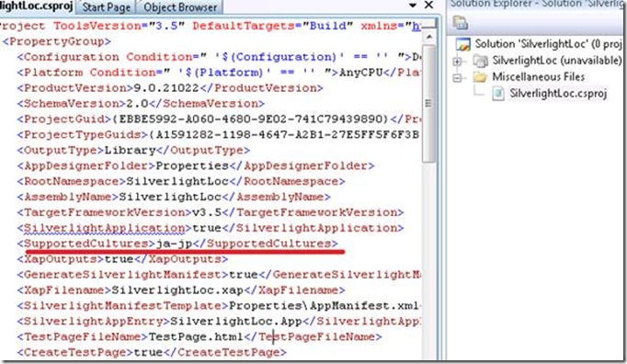Click the RootNamespace SilverlightLoc value
The height and width of the screenshot is (364, 627).
[x=177, y=182]
